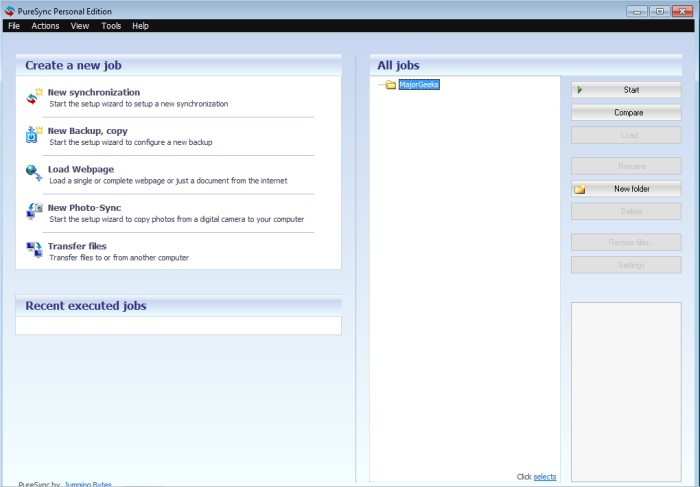Screen dimensions: 700x487
Task: Open the File menu
Action: click(14, 26)
